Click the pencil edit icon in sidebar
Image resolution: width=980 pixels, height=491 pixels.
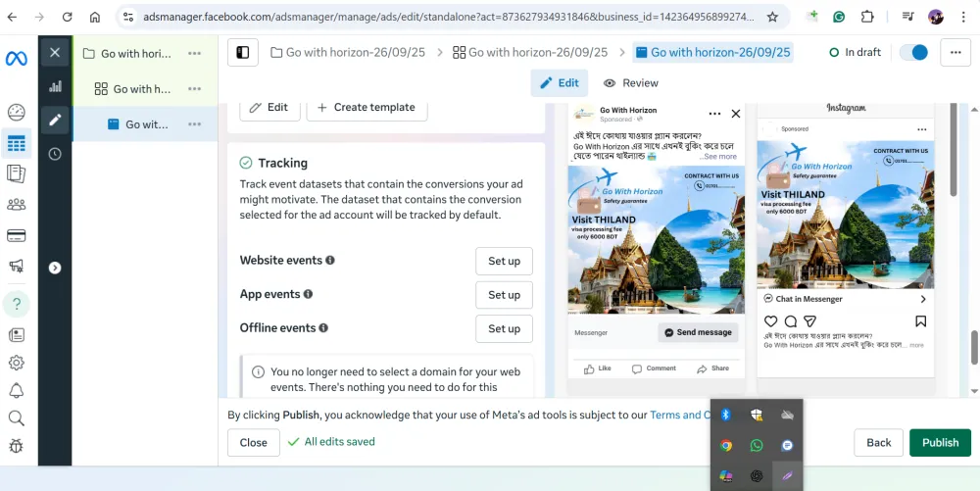(x=55, y=121)
